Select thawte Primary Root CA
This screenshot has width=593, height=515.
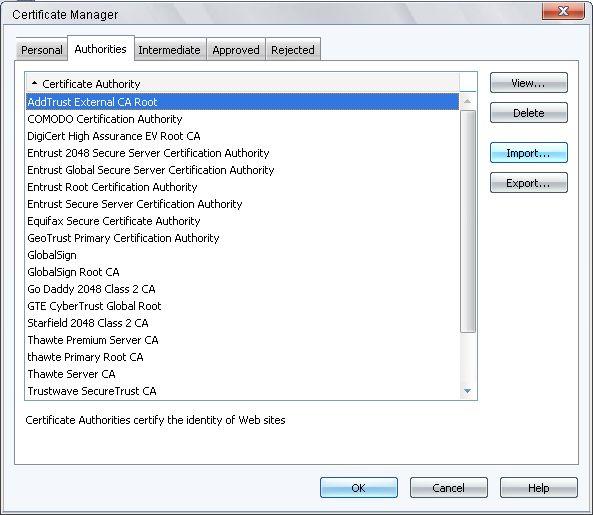coord(242,357)
